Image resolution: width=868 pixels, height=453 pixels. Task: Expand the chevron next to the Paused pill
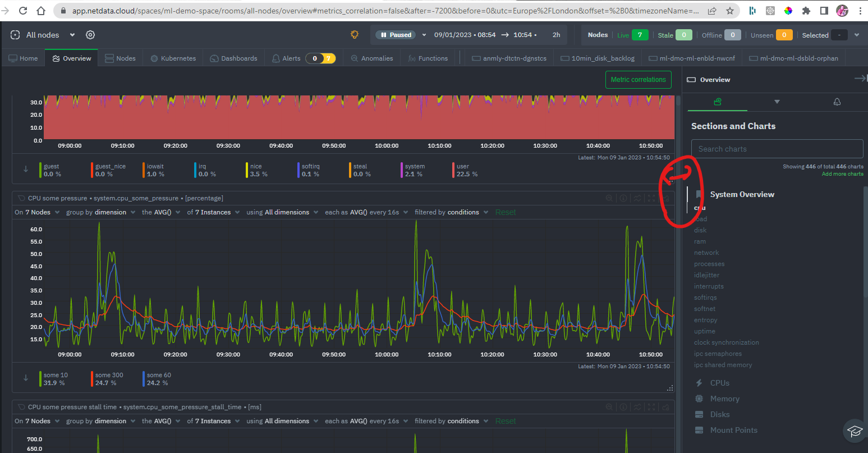(424, 35)
